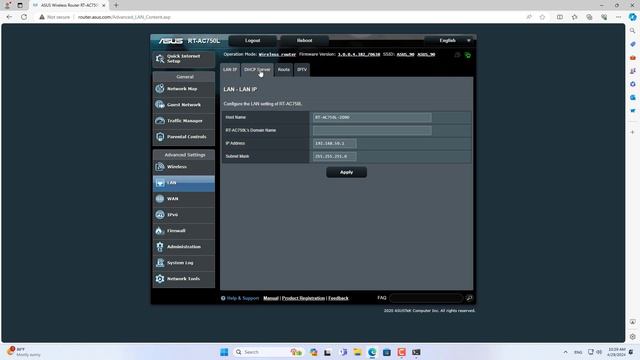
Task: Open the Network Tools page
Action: [184, 279]
